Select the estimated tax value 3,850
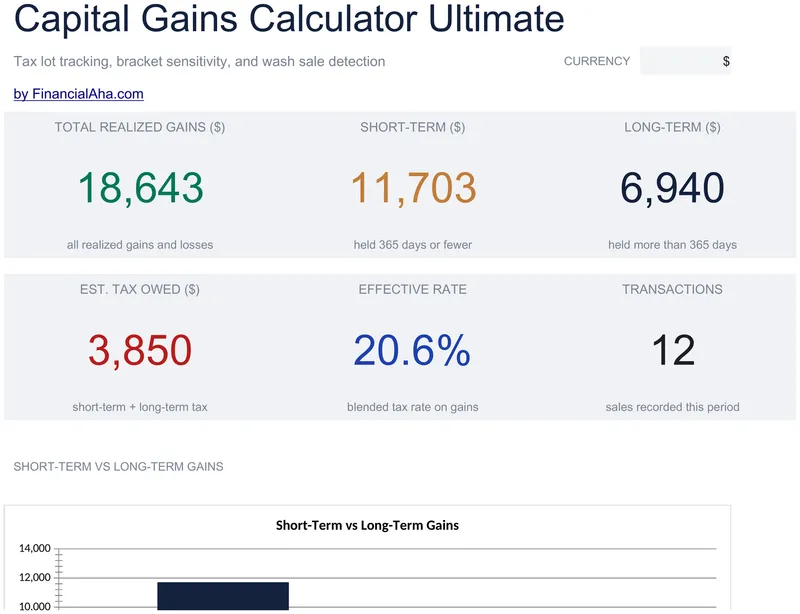 [x=140, y=350]
